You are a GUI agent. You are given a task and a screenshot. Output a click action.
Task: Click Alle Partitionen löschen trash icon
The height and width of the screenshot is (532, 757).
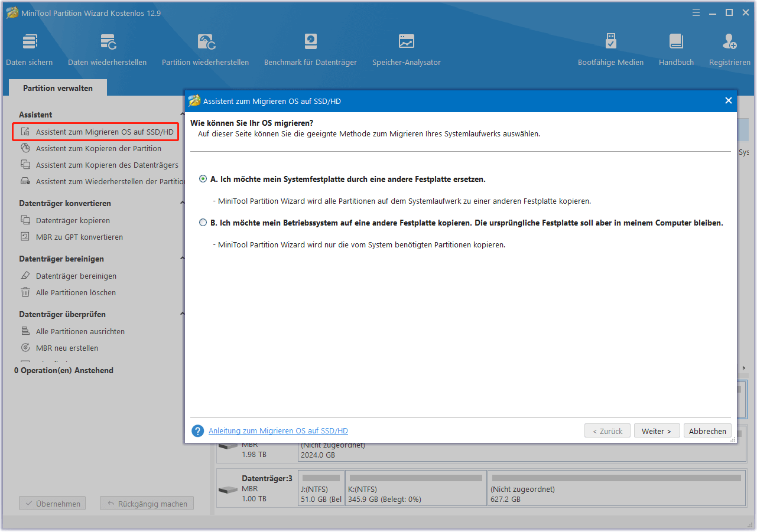pos(25,292)
